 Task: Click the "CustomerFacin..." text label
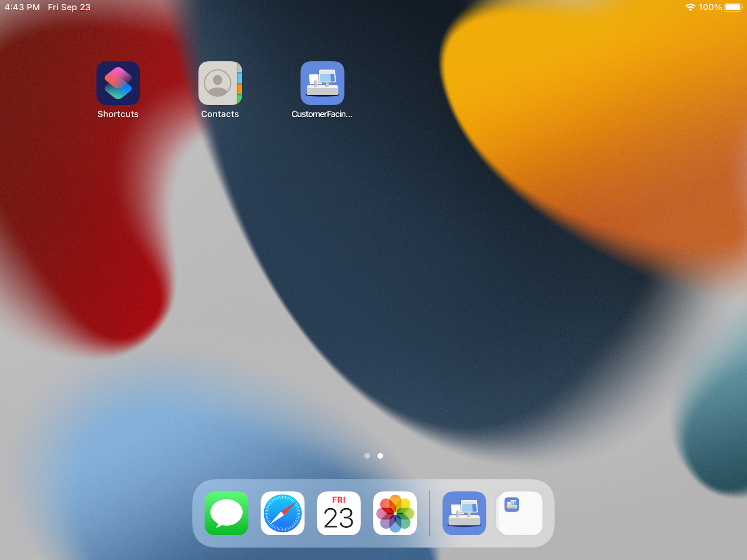322,114
